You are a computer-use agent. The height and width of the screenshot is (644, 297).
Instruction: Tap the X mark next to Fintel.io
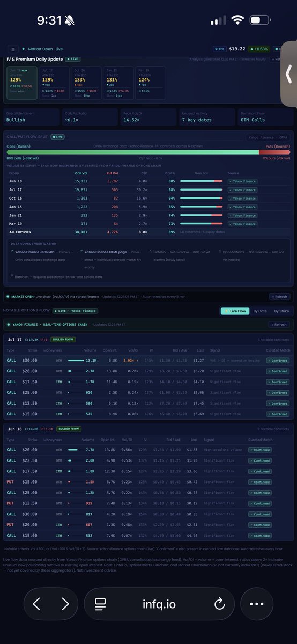coord(150,251)
